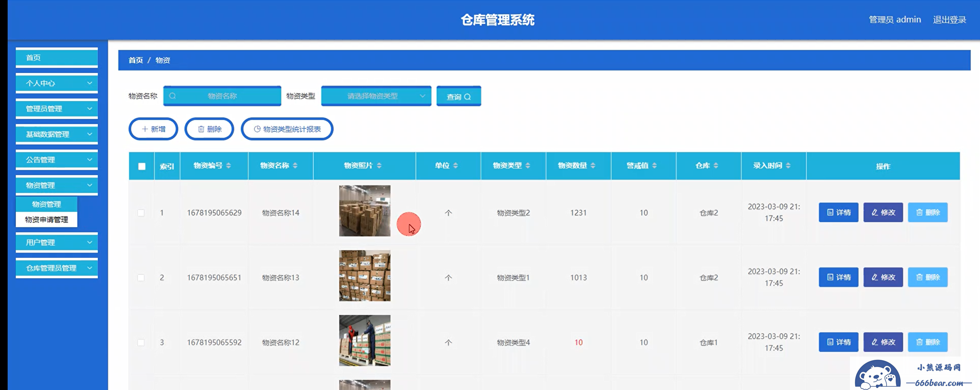Click 物资编号 1678195065651 cell
The height and width of the screenshot is (390, 980).
pos(214,278)
